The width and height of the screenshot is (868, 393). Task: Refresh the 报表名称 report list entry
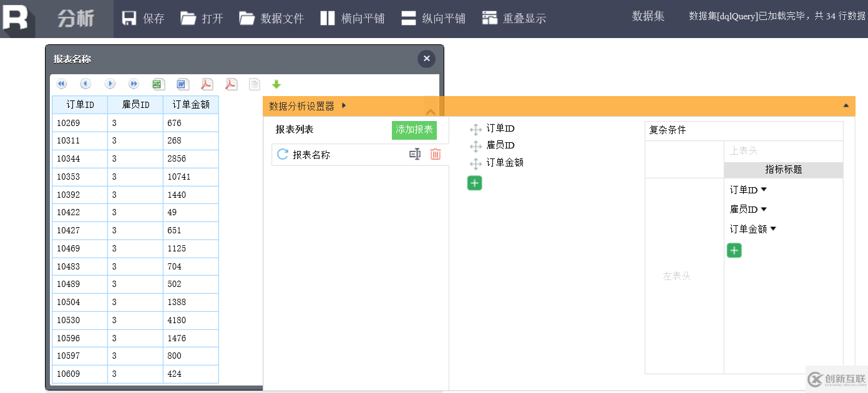283,154
